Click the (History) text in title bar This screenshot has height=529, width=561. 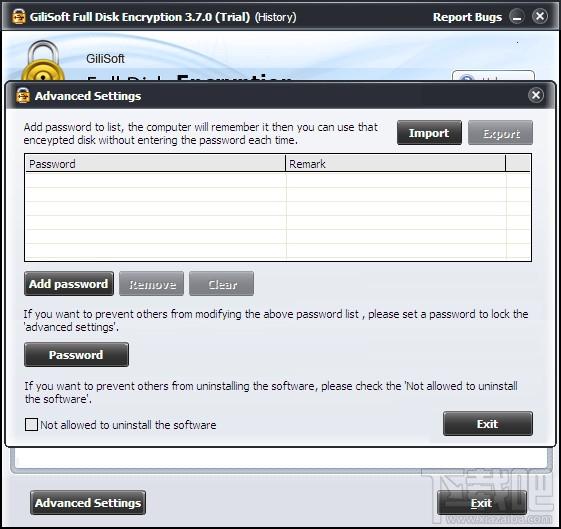tap(275, 17)
